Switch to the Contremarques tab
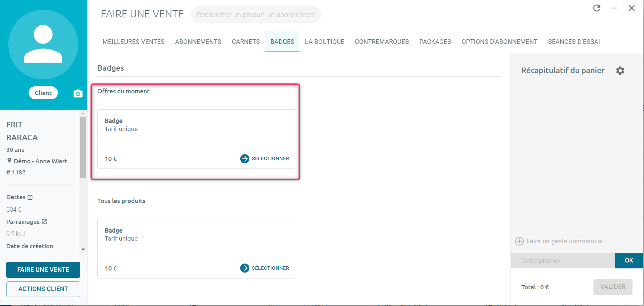The width and height of the screenshot is (644, 306). pyautogui.click(x=382, y=42)
